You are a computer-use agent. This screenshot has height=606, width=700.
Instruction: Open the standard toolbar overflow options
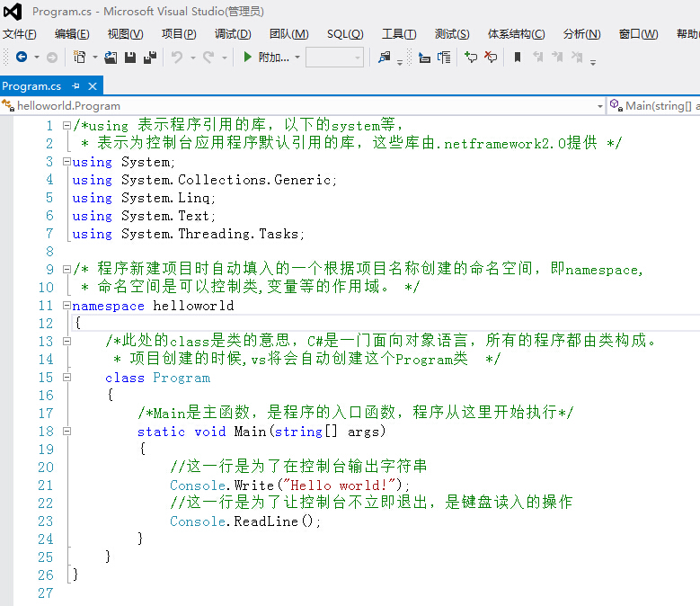point(400,62)
